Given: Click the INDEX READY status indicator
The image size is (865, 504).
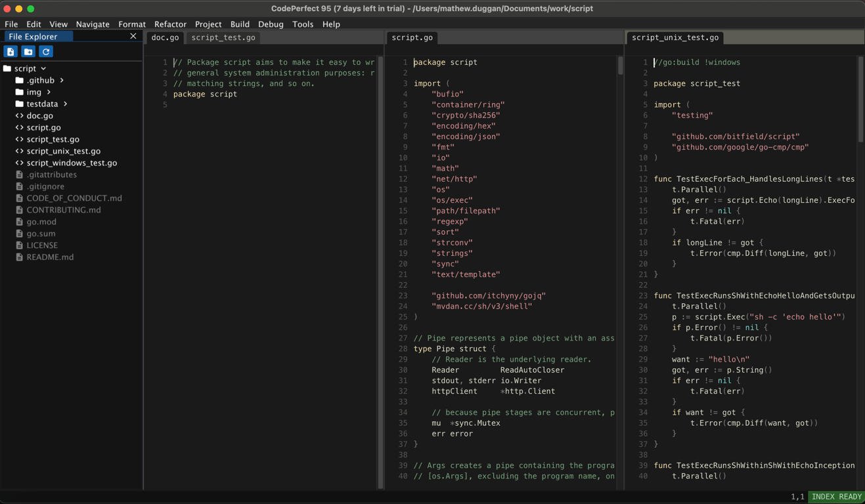Looking at the screenshot, I should pyautogui.click(x=836, y=497).
